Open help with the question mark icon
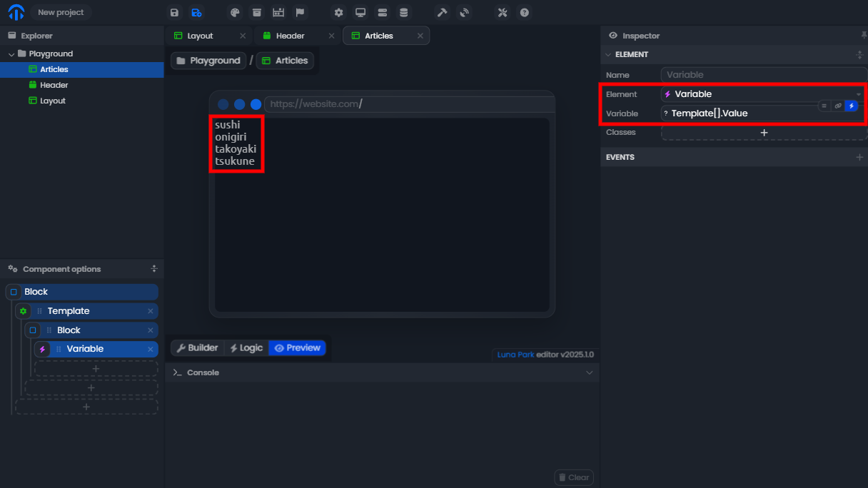This screenshot has width=868, height=488. click(525, 13)
